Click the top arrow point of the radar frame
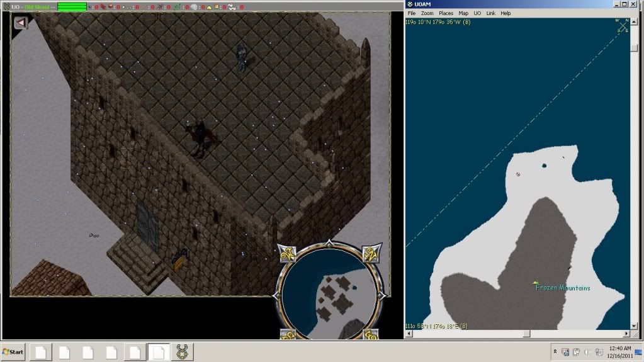The width and height of the screenshot is (644, 362). (x=329, y=243)
